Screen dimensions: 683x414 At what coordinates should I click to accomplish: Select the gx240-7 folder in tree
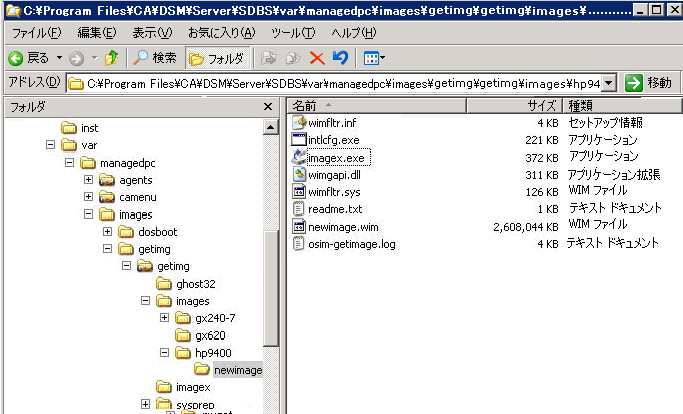(205, 318)
